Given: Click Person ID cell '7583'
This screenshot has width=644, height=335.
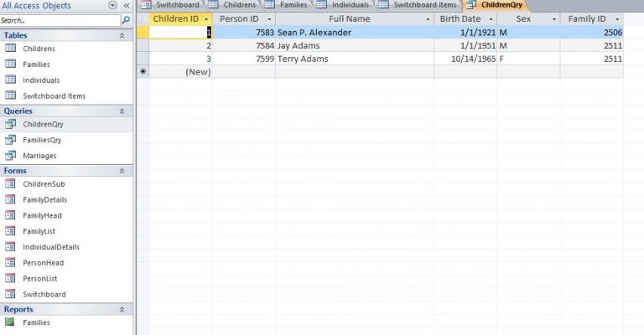Looking at the screenshot, I should click(x=244, y=33).
